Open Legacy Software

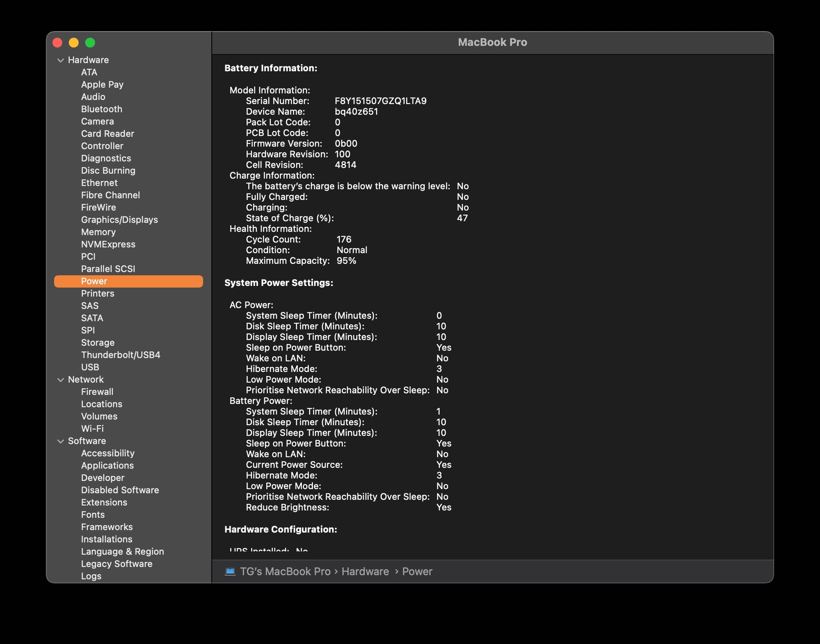(117, 564)
